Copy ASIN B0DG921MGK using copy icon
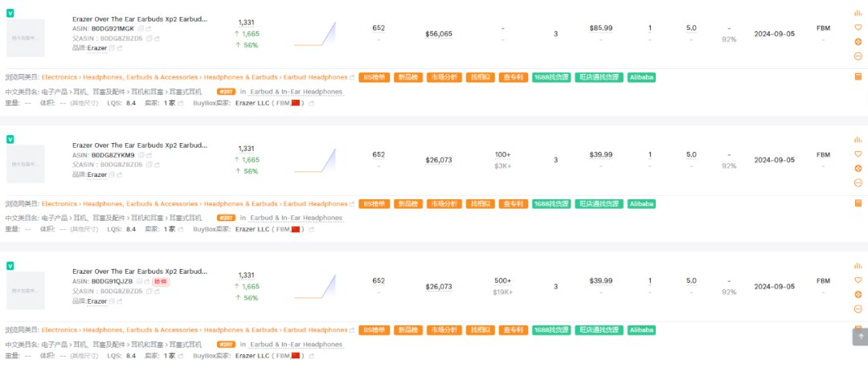 point(141,28)
